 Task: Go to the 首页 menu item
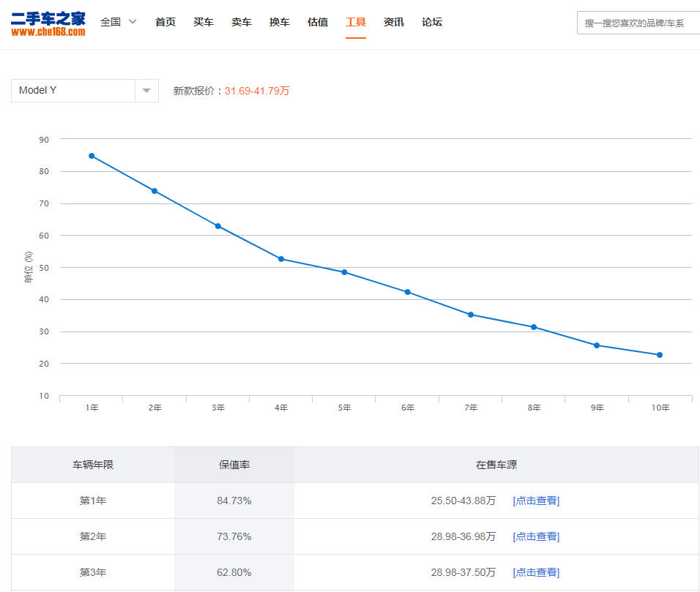(x=165, y=22)
